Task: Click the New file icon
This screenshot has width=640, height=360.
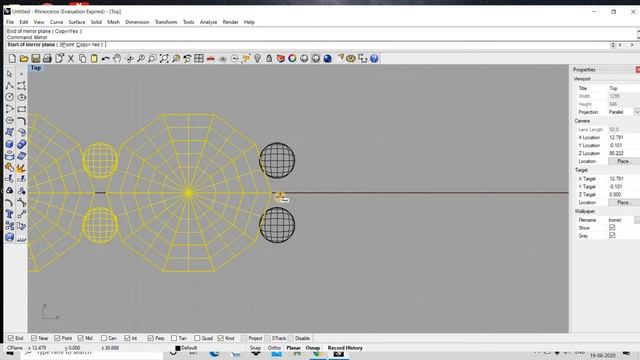Action: point(12,58)
